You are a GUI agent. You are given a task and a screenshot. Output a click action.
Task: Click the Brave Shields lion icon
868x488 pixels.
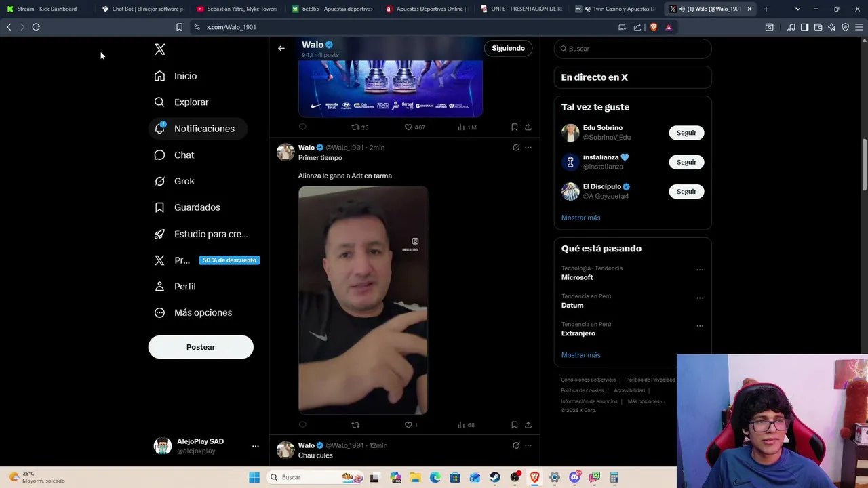654,27
